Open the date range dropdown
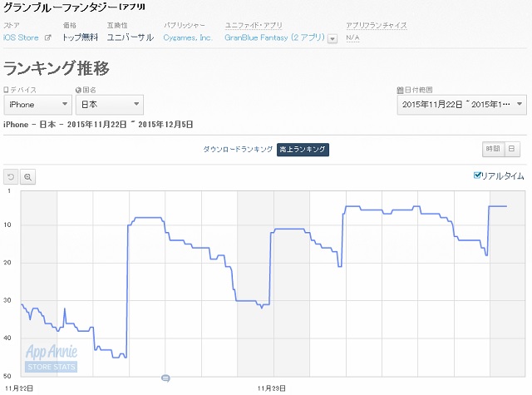This screenshot has width=532, height=395. tap(461, 104)
